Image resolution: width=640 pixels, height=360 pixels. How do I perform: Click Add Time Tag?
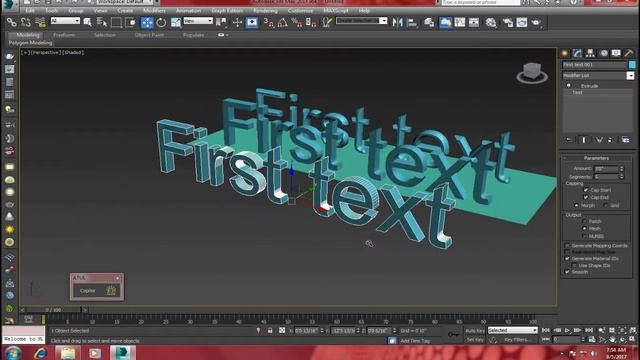pos(415,340)
